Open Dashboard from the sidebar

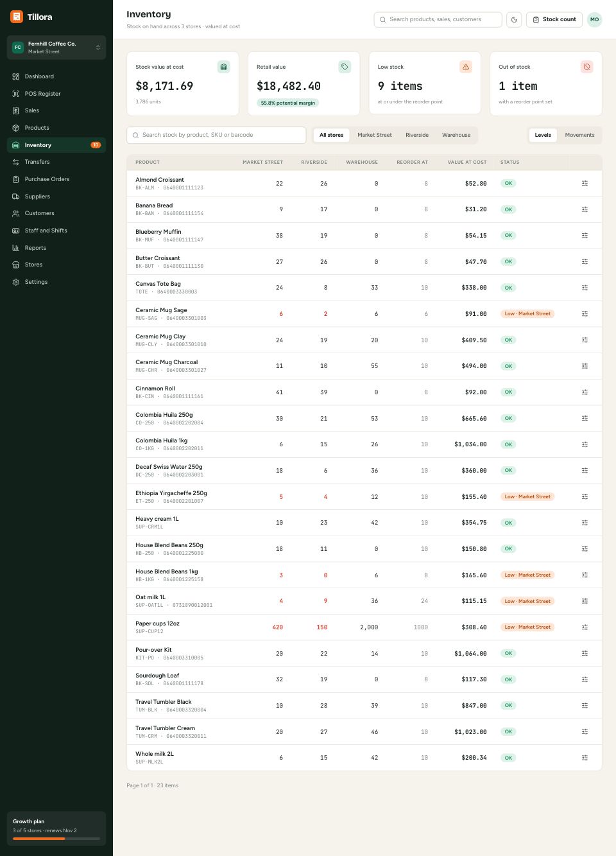(56, 76)
